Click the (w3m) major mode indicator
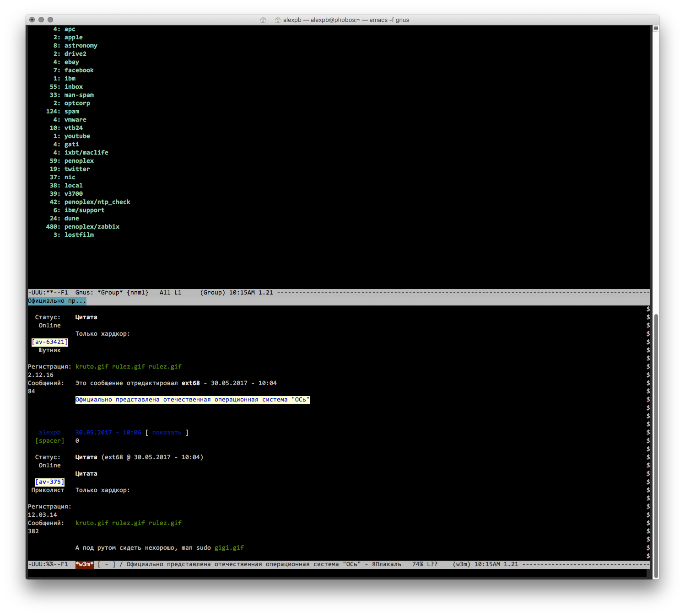The height and width of the screenshot is (616, 685). click(462, 564)
